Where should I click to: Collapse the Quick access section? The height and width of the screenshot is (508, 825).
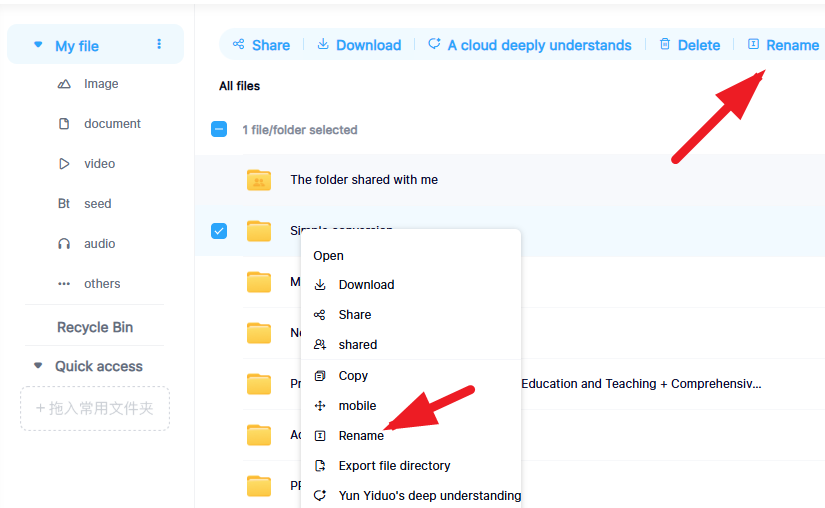click(38, 366)
